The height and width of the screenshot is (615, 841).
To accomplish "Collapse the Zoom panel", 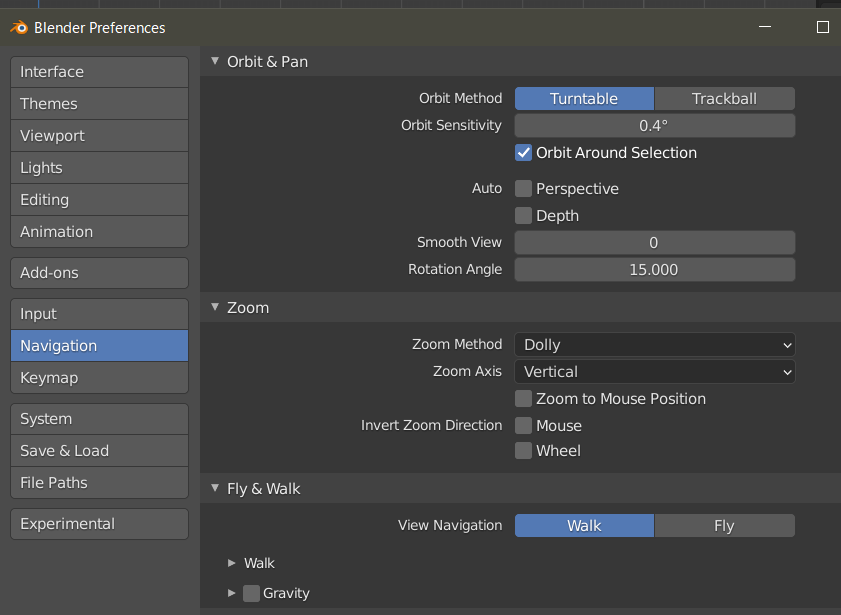I will tap(215, 307).
